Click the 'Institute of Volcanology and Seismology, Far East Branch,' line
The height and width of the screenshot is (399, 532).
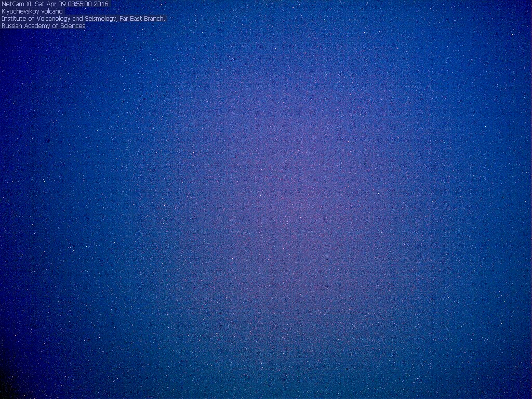[83, 19]
